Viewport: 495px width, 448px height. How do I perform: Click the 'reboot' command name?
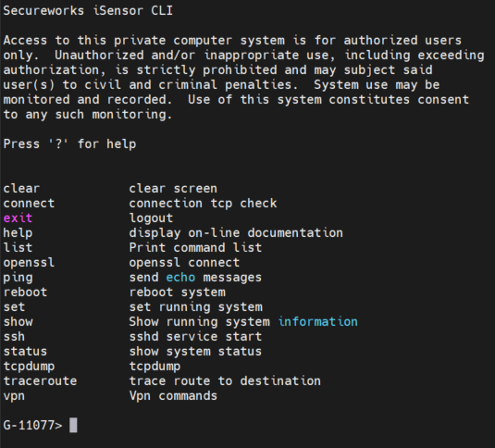tap(25, 292)
